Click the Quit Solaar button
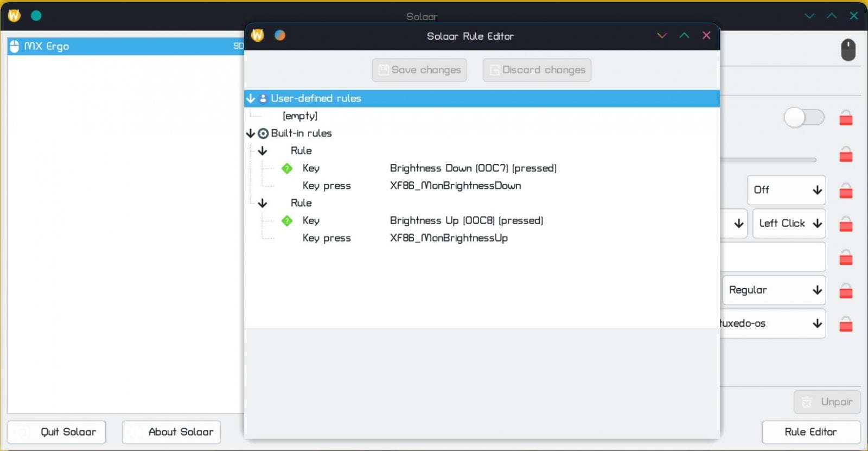 click(56, 432)
